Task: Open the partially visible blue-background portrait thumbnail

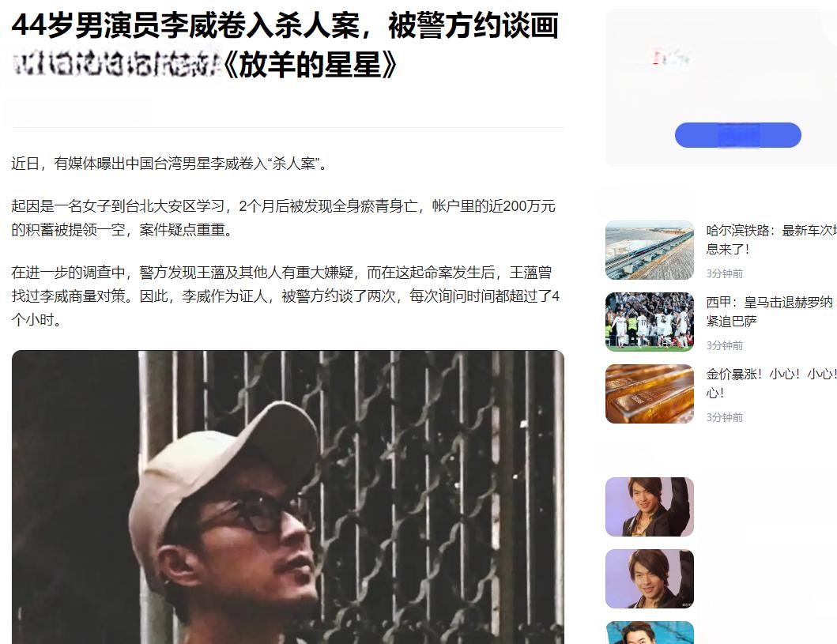Action: (x=649, y=633)
